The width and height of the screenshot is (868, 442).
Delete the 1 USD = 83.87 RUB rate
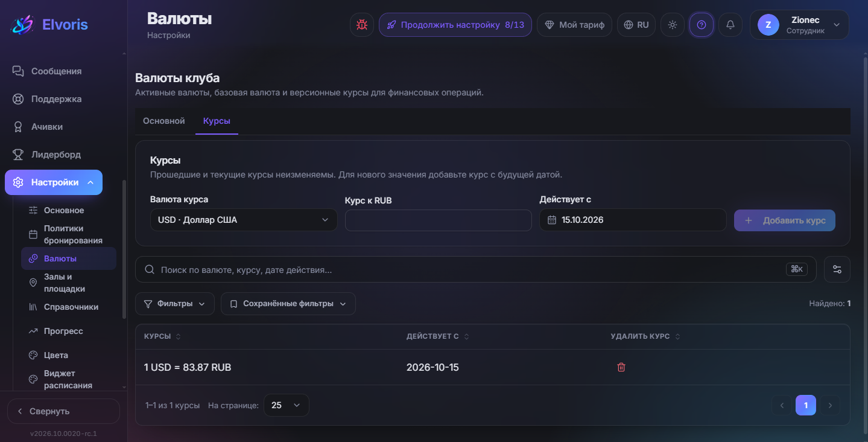(x=621, y=367)
